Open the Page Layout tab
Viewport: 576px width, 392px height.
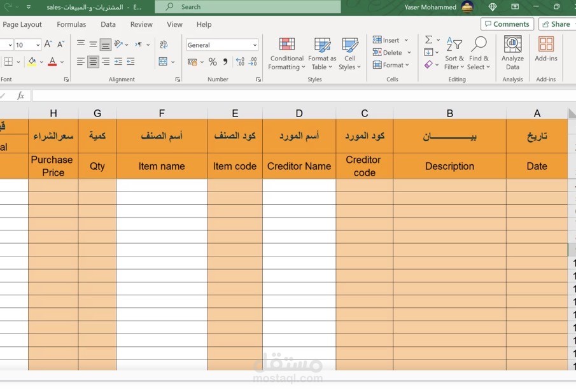[x=22, y=25]
